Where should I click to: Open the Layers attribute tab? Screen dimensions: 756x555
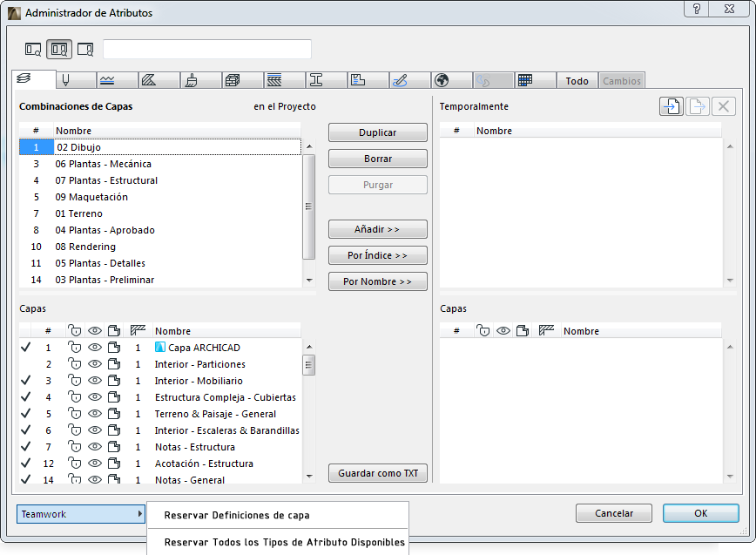click(33, 79)
